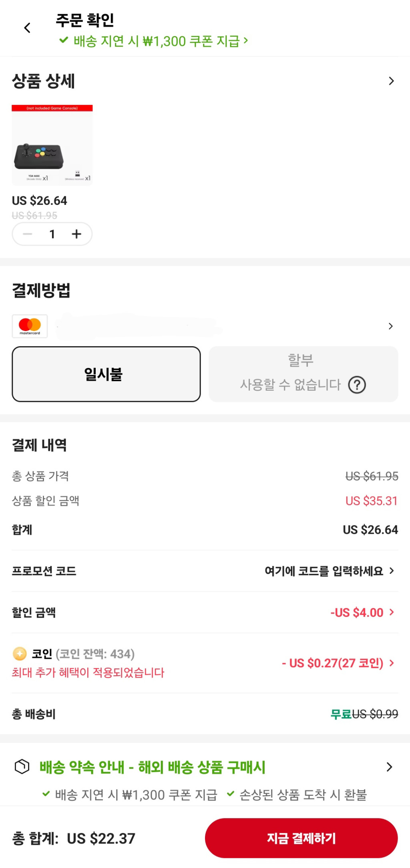Image resolution: width=410 pixels, height=868 pixels.
Task: Click the delivery promise box icon
Action: (22, 767)
